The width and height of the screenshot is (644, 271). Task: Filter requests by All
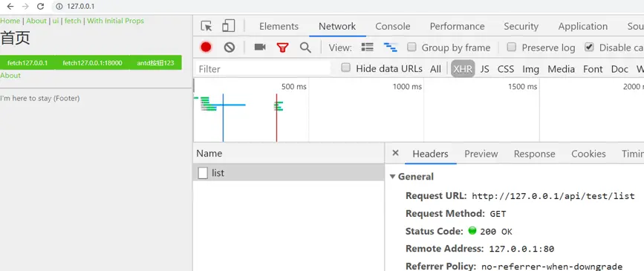pos(435,69)
